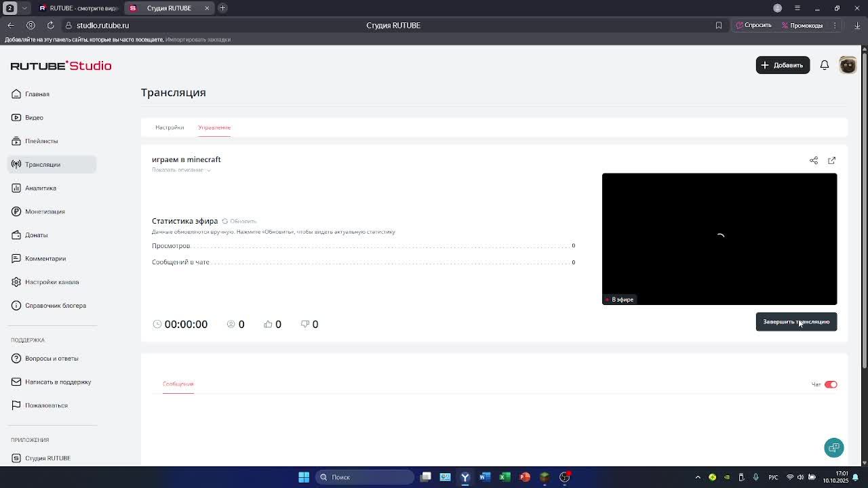Image resolution: width=868 pixels, height=488 pixels.
Task: Click Импортировать закладки link
Action: (198, 39)
